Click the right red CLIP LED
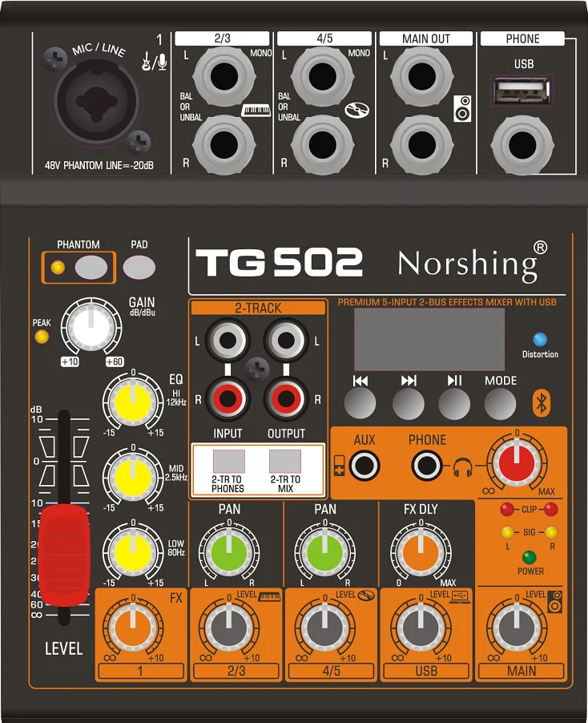 pyautogui.click(x=550, y=510)
